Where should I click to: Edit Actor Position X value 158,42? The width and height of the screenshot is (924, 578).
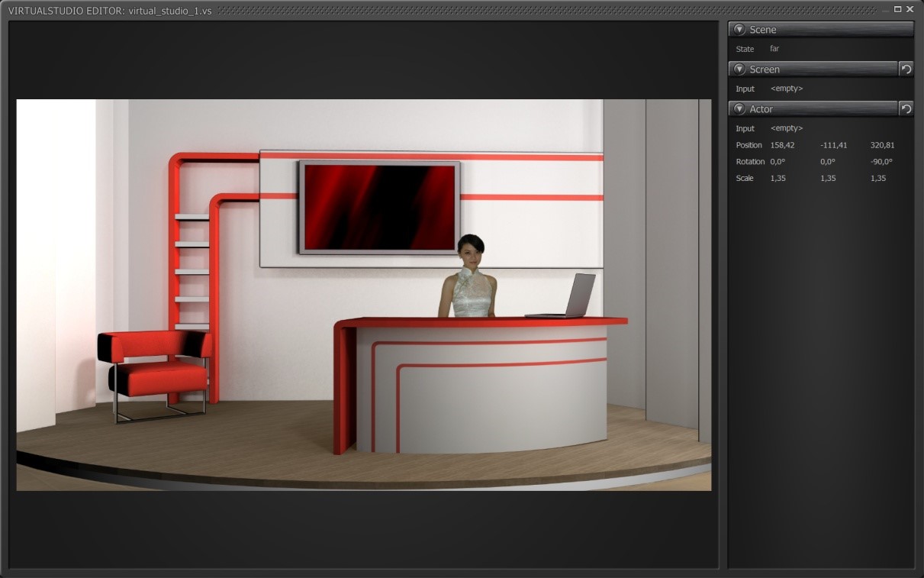click(782, 145)
